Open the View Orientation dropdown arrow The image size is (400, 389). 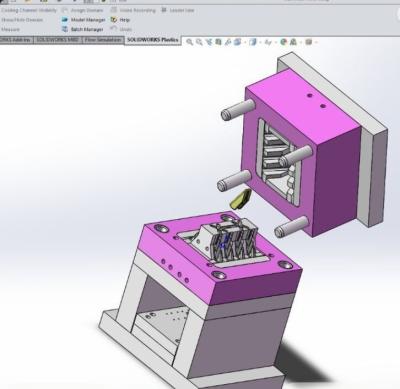[x=245, y=43]
